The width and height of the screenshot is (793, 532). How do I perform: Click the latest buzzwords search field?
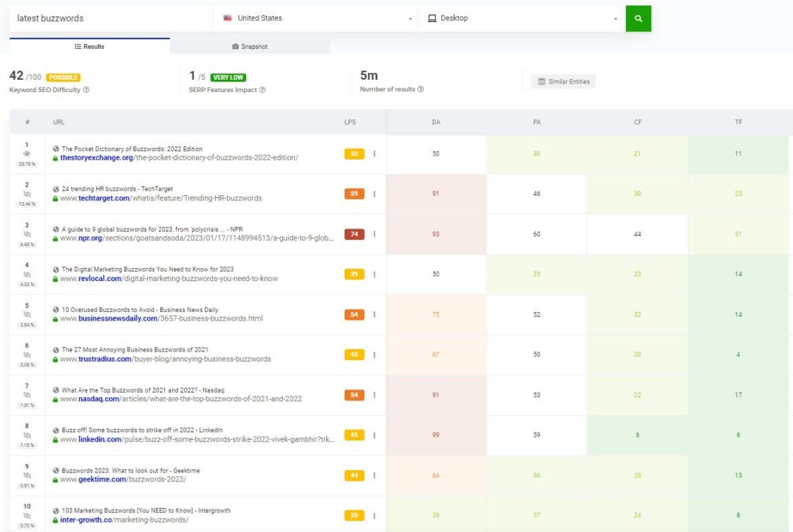click(x=101, y=17)
